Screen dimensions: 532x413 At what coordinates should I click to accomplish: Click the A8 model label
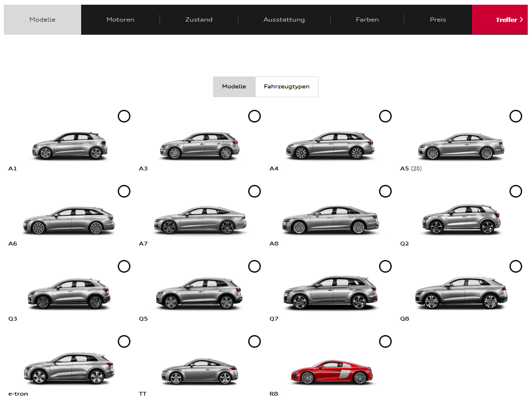tap(274, 243)
